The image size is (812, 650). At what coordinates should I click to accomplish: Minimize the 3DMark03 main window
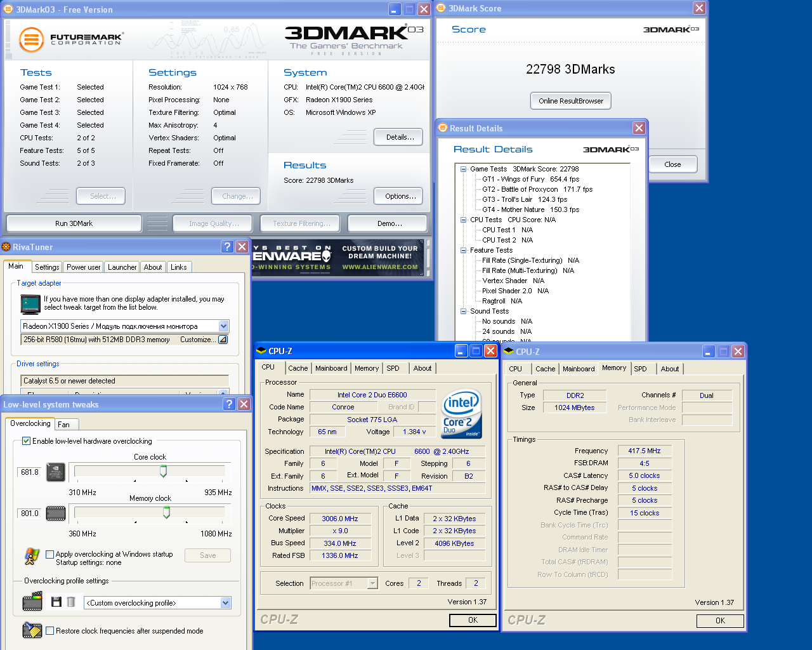395,10
